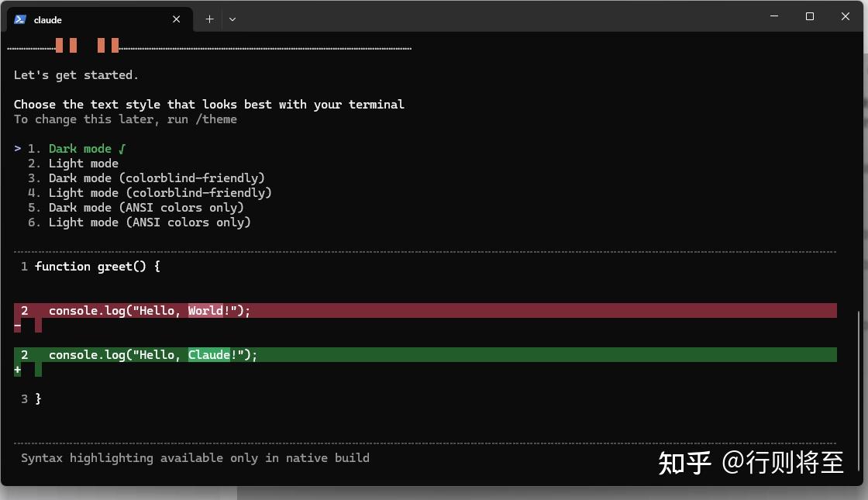Maximize the terminal window

click(x=810, y=16)
